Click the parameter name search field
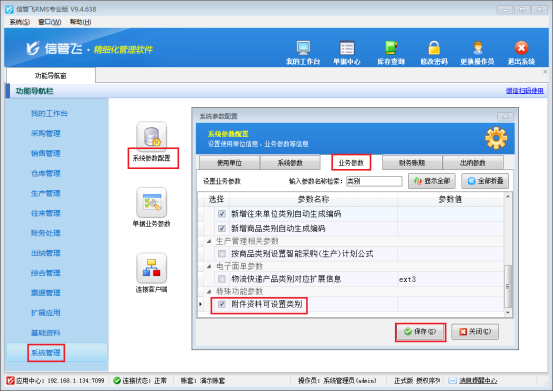Screen dimensions: 553x392 (374, 181)
